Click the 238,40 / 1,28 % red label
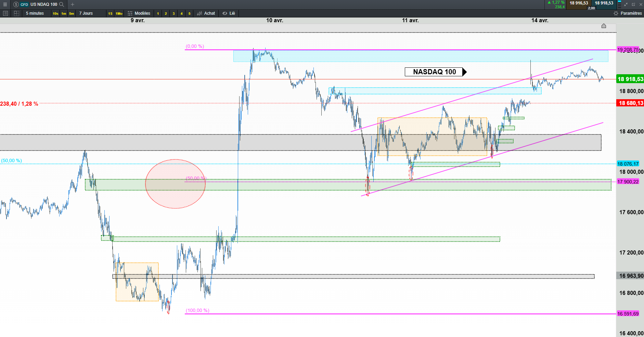This screenshot has height=337, width=644. pos(19,104)
